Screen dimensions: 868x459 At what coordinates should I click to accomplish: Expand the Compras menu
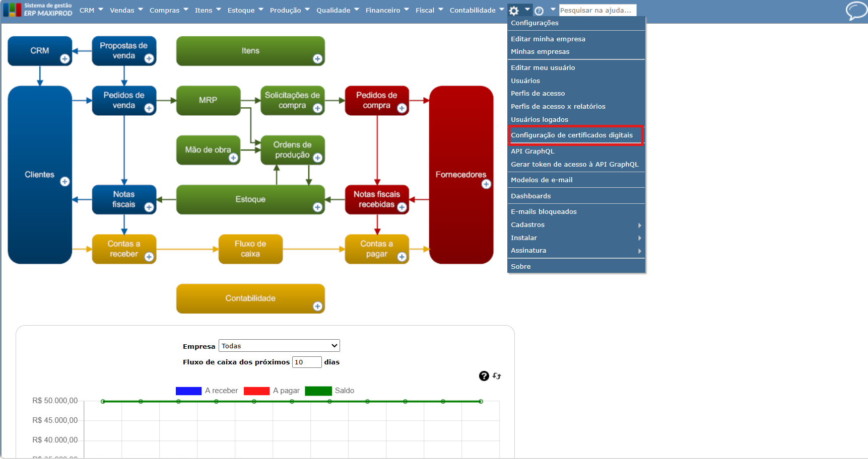tap(169, 10)
